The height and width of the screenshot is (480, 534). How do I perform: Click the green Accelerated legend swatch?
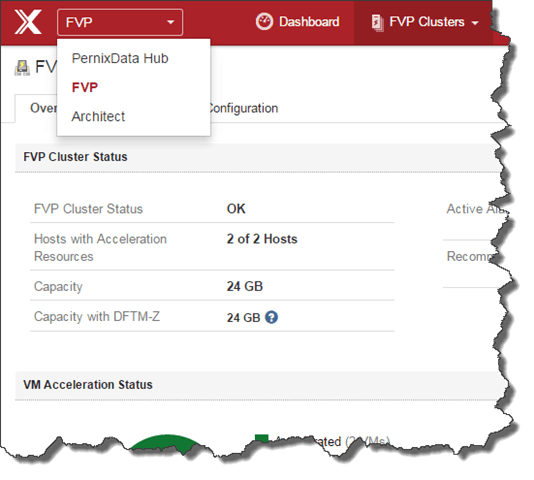(262, 437)
